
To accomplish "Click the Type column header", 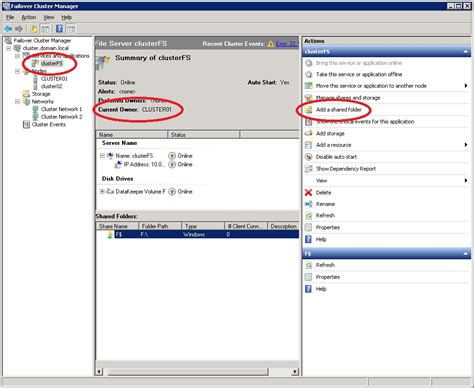I will (203, 226).
